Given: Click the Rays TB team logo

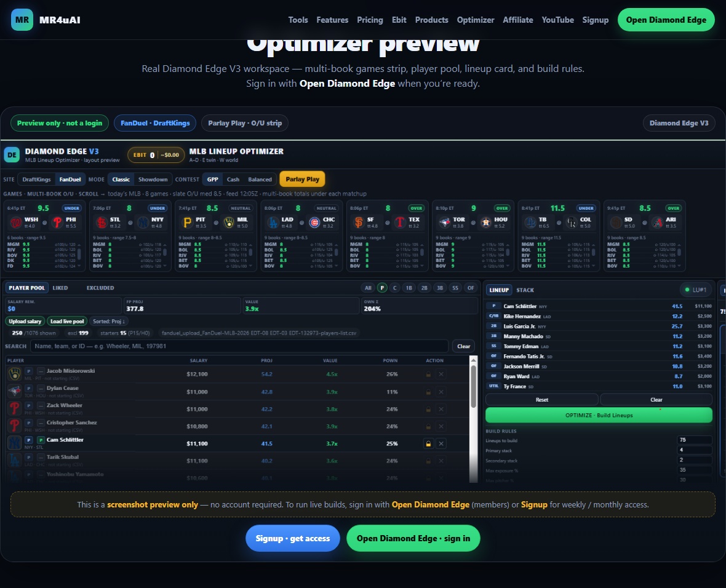Looking at the screenshot, I should 530,223.
